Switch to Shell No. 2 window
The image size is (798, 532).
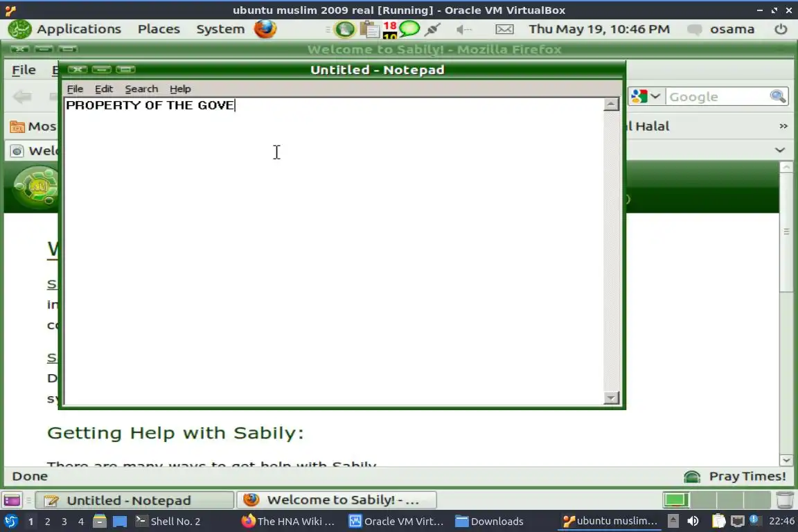tap(168, 522)
